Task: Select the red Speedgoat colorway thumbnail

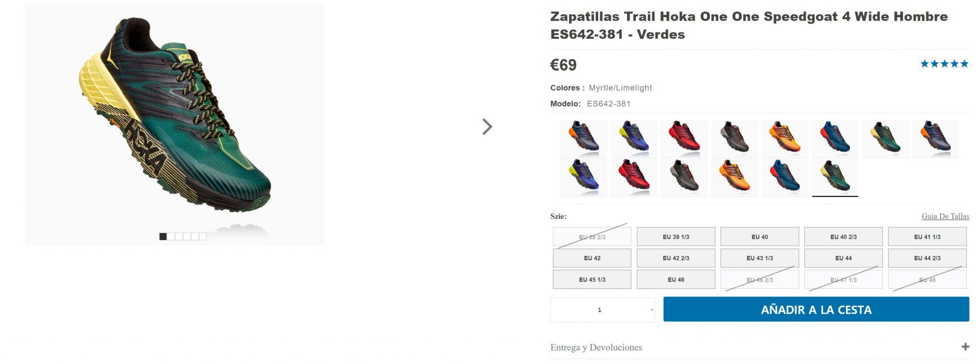Action: 685,140
